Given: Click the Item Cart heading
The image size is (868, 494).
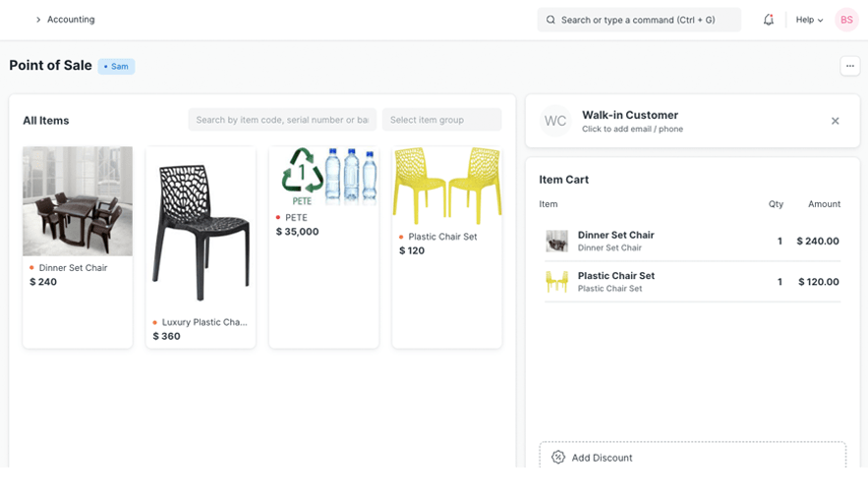Looking at the screenshot, I should [563, 180].
